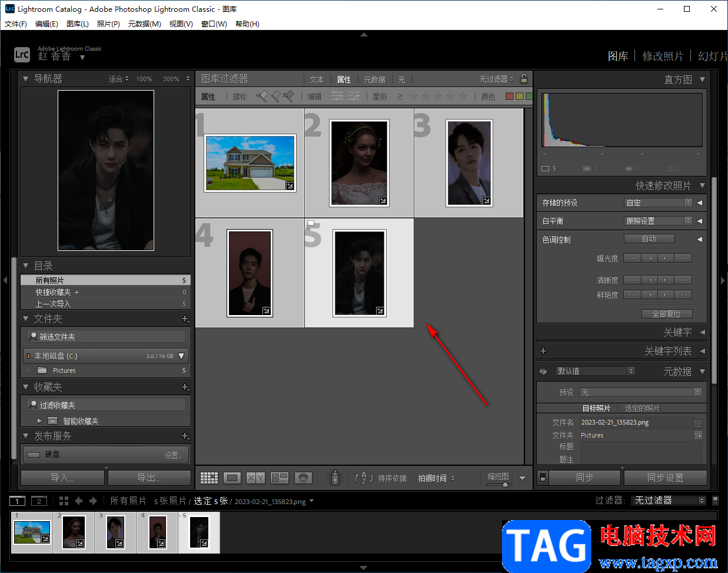Select the painter spray can tool
Screen dimensions: 728x573
[335, 478]
